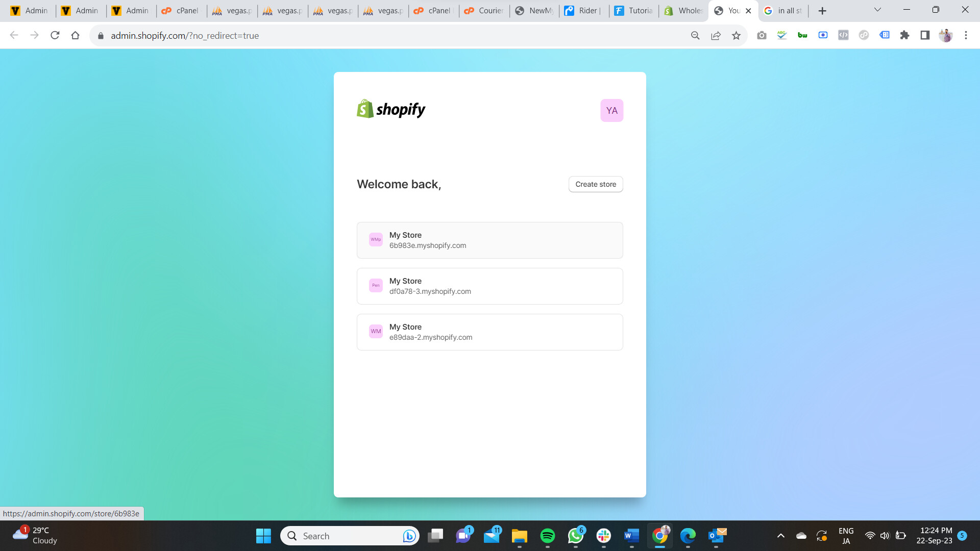This screenshot has width=980, height=551.
Task: Click the share page icon
Action: click(x=716, y=35)
